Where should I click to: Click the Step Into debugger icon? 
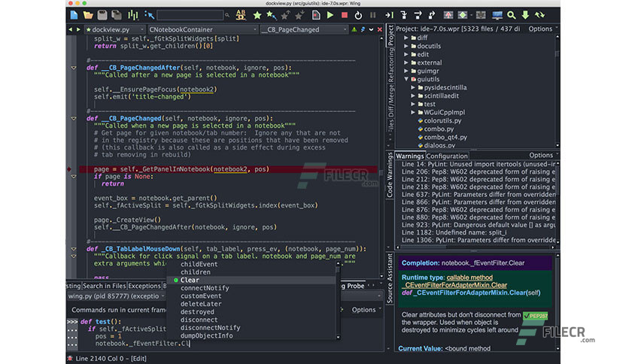(x=403, y=15)
